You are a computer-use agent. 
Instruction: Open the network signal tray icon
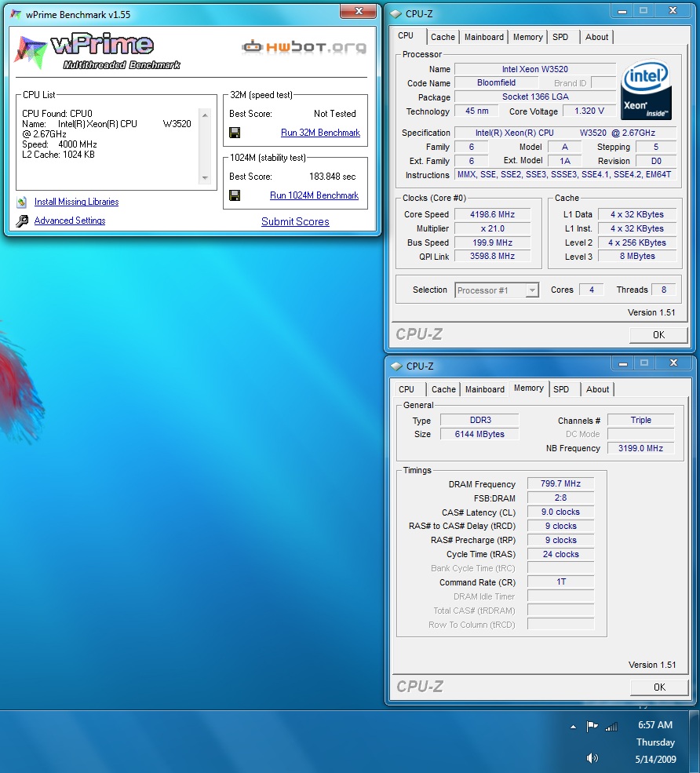tap(611, 726)
